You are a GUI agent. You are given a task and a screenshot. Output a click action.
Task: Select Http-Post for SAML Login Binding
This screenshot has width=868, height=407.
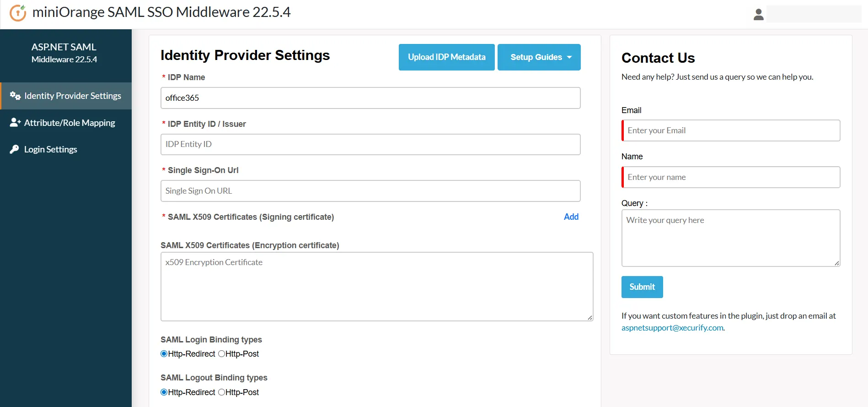222,354
